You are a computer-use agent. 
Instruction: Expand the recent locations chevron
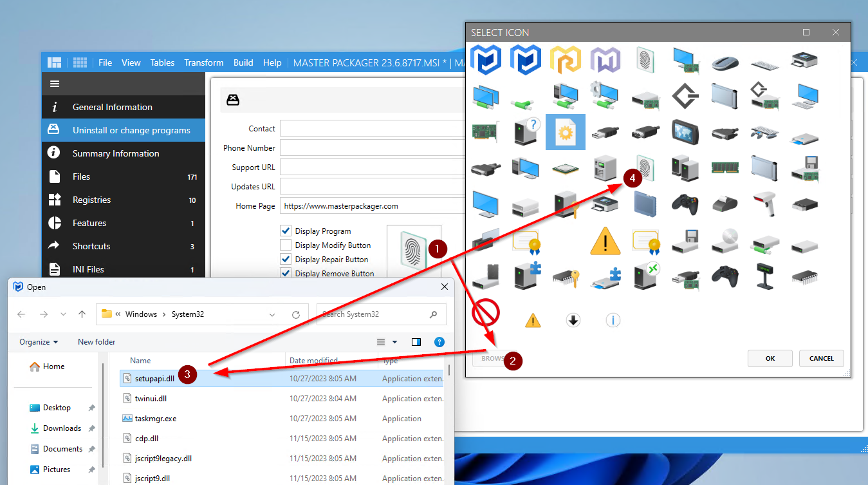(x=63, y=314)
